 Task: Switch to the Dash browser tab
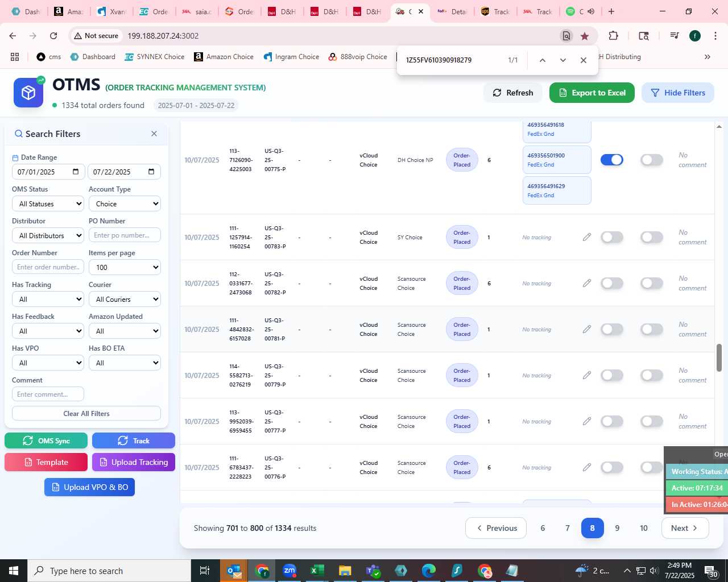[26, 11]
